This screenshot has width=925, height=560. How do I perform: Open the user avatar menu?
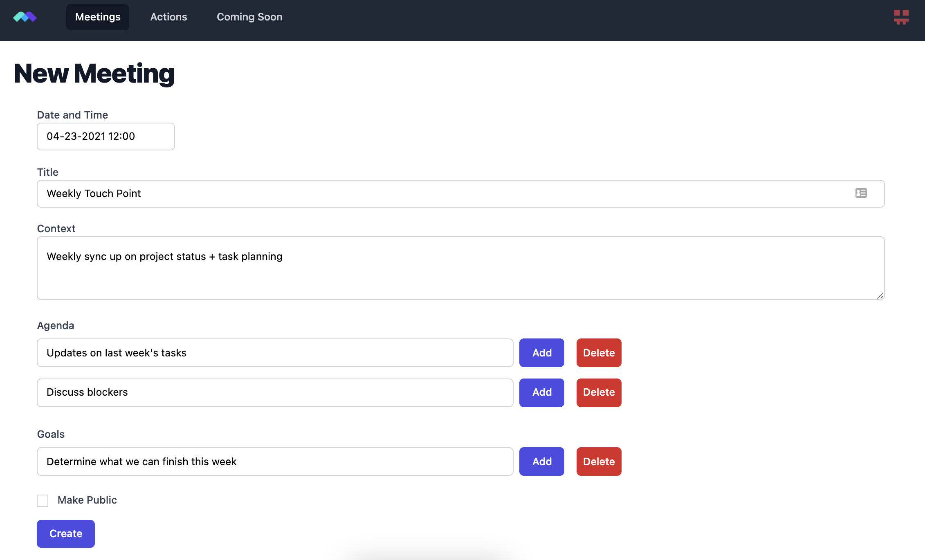tap(901, 17)
